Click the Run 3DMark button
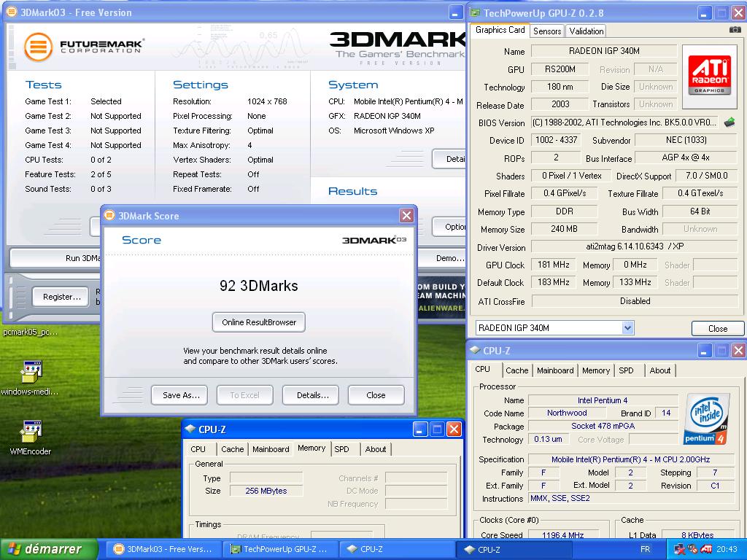 click(x=56, y=258)
